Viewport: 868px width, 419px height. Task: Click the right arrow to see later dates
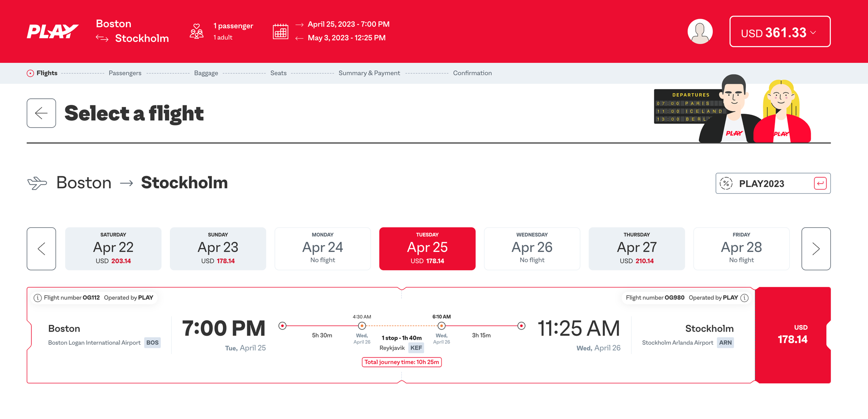[816, 249]
